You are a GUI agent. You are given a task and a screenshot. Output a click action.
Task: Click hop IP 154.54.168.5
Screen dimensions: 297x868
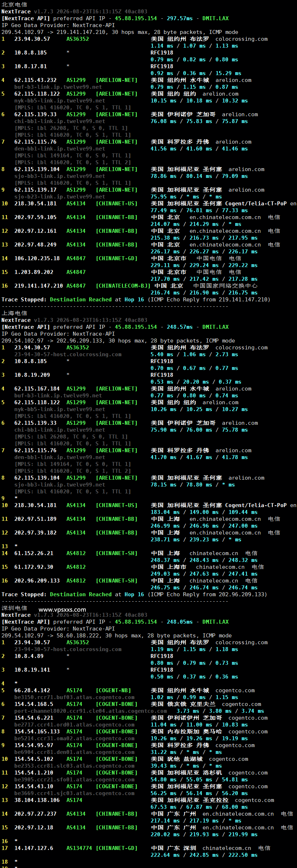click(x=34, y=704)
